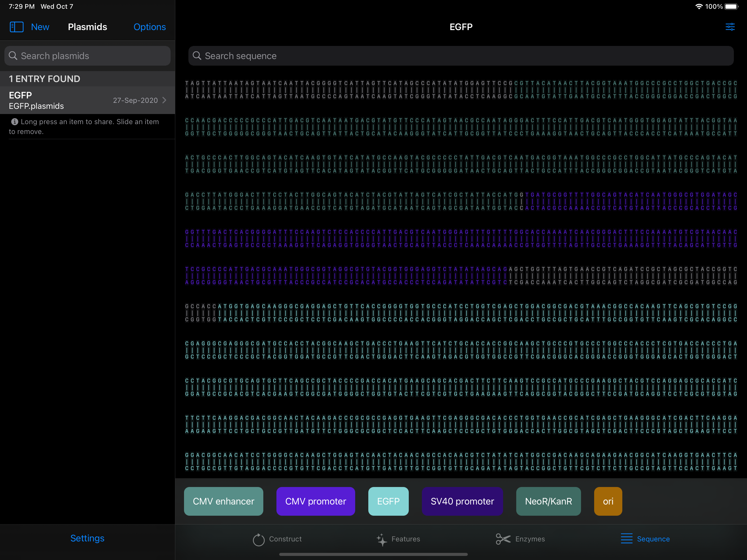The height and width of the screenshot is (560, 747).
Task: Click the info icon beside Long press hint
Action: tap(14, 122)
